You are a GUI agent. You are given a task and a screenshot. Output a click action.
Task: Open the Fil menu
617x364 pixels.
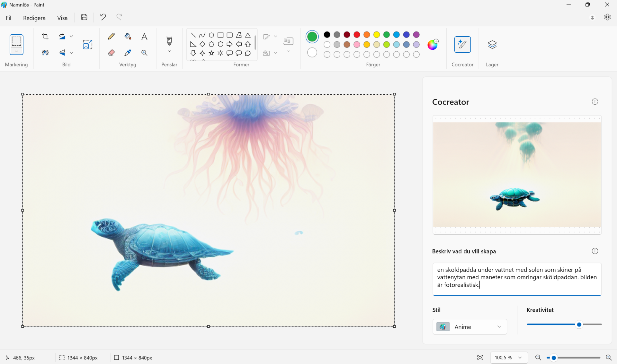9,18
